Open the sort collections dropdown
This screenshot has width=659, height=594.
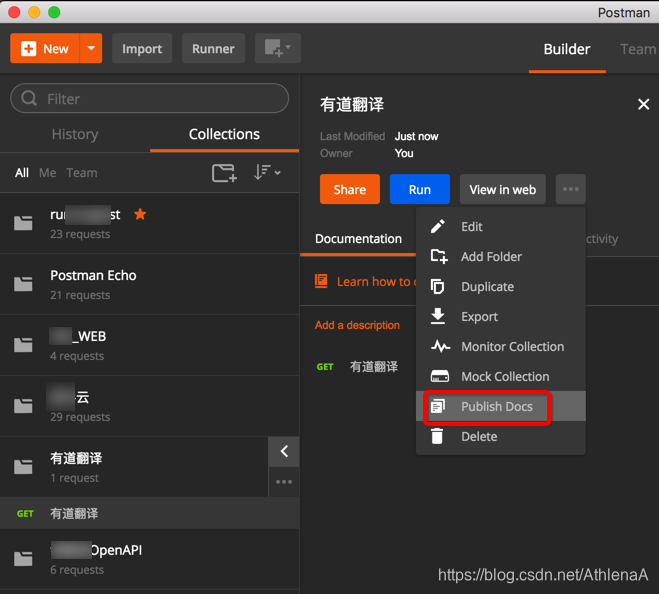[267, 172]
